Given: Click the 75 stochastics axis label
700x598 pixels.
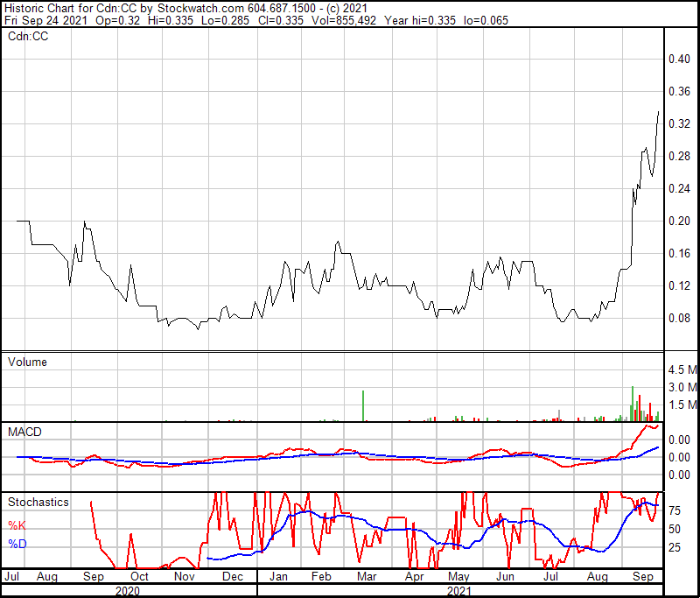Looking at the screenshot, I should (675, 511).
